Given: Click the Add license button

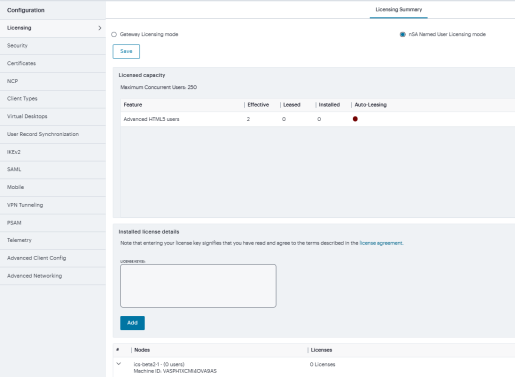Looking at the screenshot, I should (132, 323).
